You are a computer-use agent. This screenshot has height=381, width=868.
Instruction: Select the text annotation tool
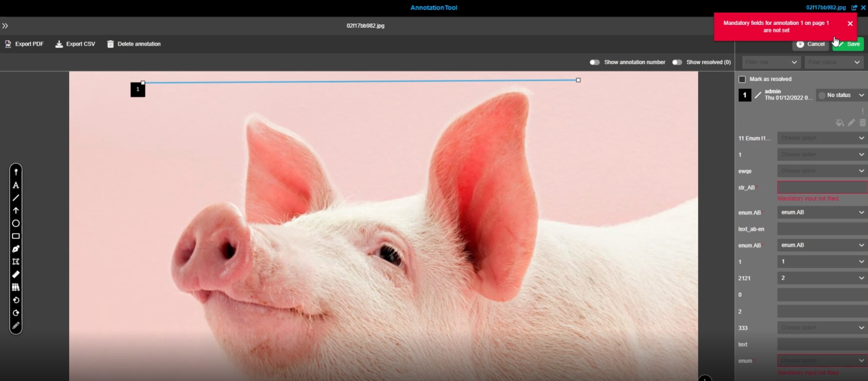(x=16, y=185)
